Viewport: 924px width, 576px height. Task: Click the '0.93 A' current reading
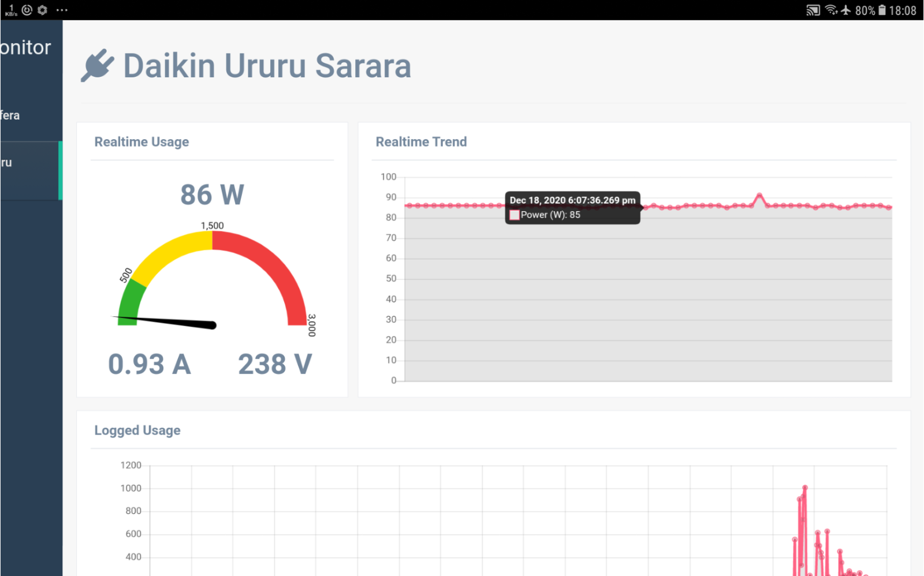point(150,364)
